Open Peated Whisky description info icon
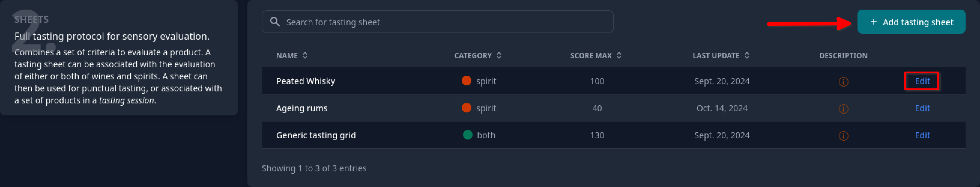 843,81
